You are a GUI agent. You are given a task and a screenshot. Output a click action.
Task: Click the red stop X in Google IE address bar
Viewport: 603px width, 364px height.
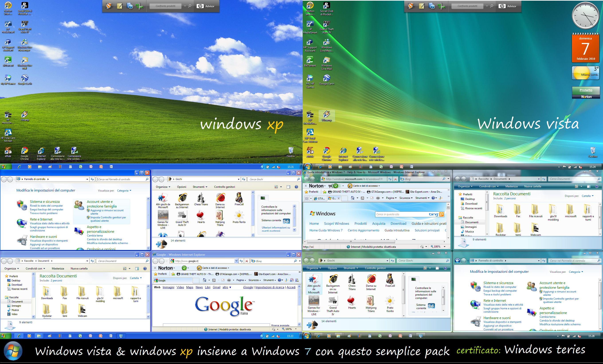click(247, 261)
